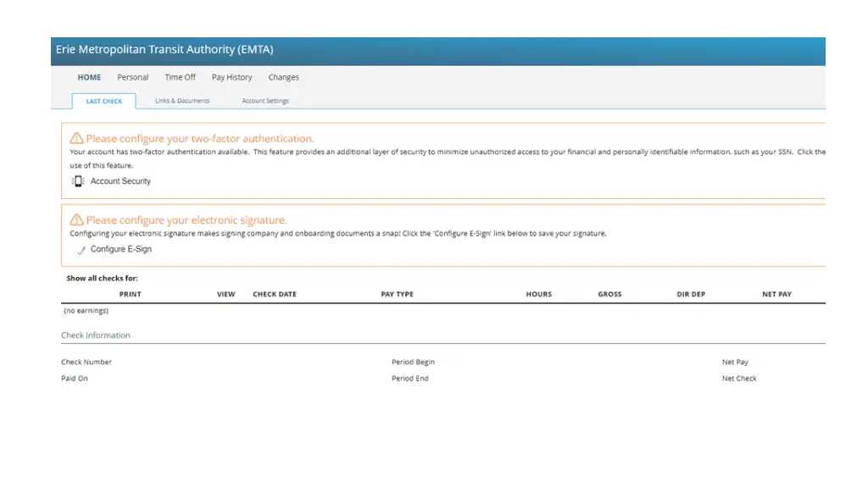Click the NET PAY column header
The width and height of the screenshot is (868, 488).
tap(776, 294)
